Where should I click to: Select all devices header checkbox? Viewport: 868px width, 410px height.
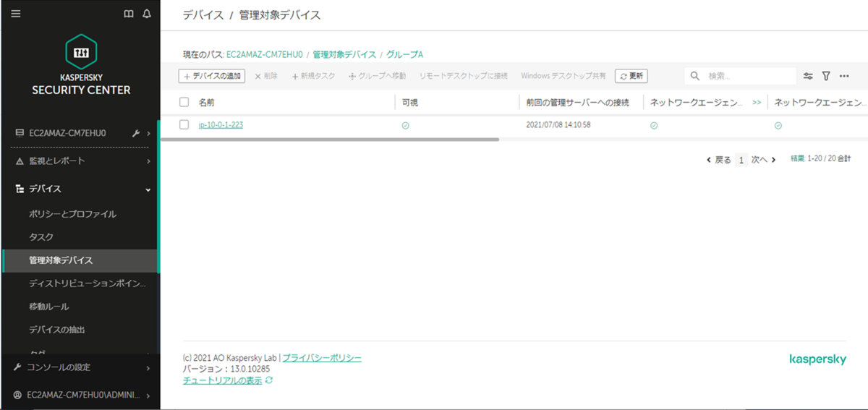(x=184, y=102)
